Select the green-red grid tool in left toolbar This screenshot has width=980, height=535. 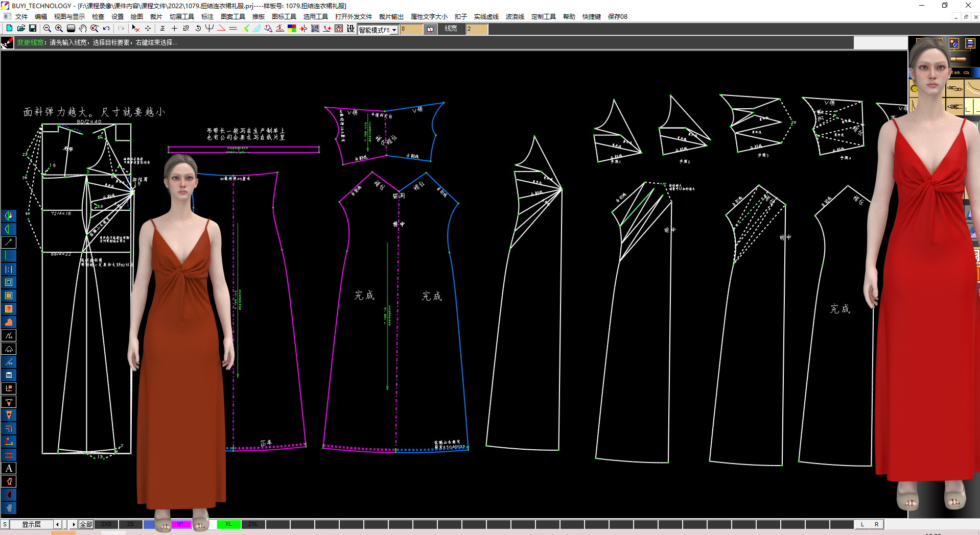click(x=9, y=455)
